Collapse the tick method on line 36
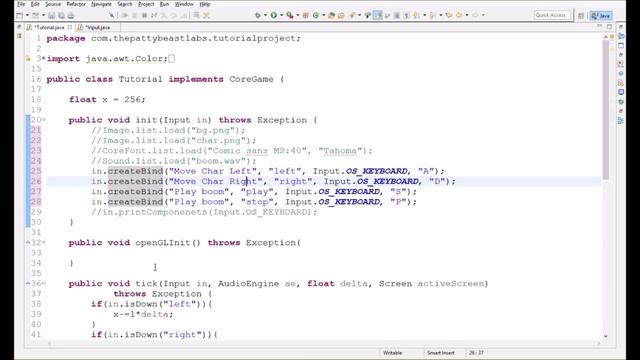This screenshot has width=640, height=360. [44, 283]
